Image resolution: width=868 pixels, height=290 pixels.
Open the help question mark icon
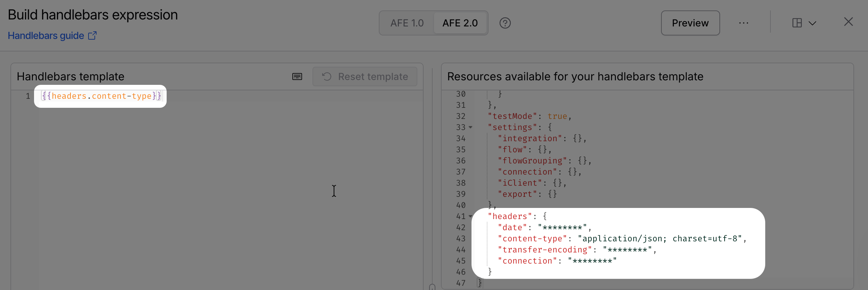pos(505,23)
